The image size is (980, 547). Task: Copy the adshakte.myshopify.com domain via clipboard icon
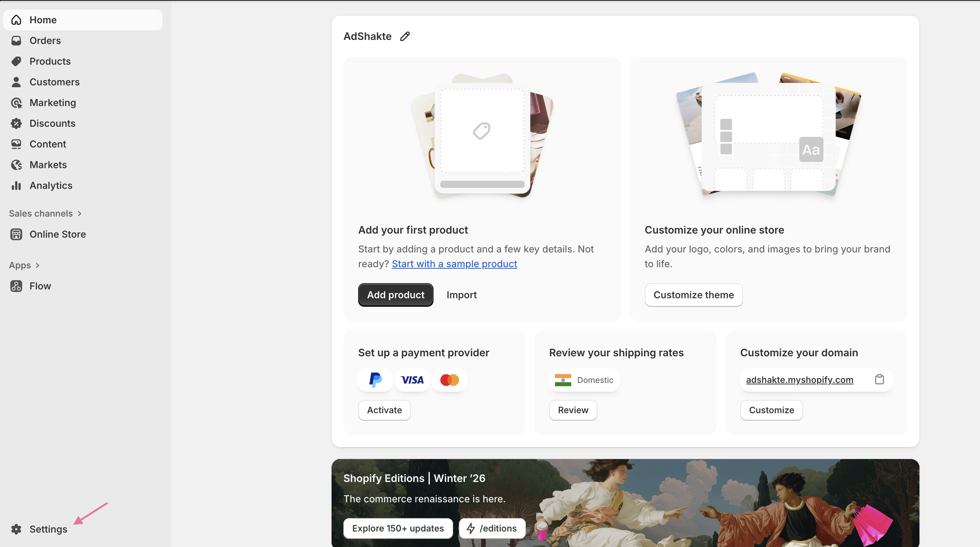[879, 380]
